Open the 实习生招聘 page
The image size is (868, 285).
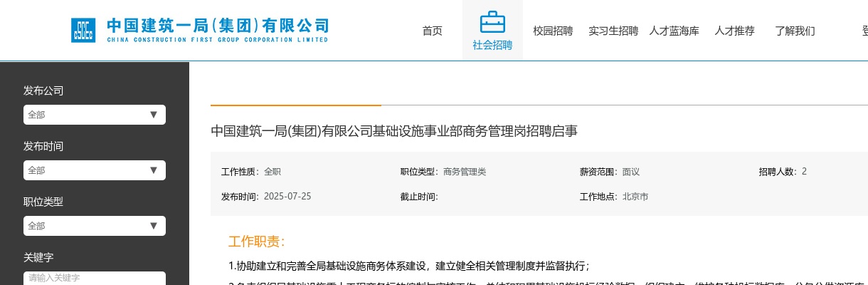click(x=613, y=31)
